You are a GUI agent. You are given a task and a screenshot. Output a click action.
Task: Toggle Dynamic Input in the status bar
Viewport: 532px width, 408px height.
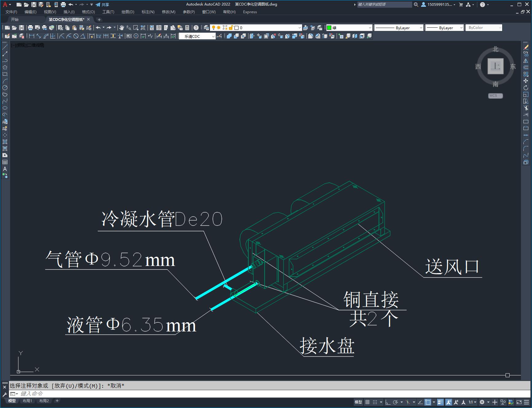494,402
